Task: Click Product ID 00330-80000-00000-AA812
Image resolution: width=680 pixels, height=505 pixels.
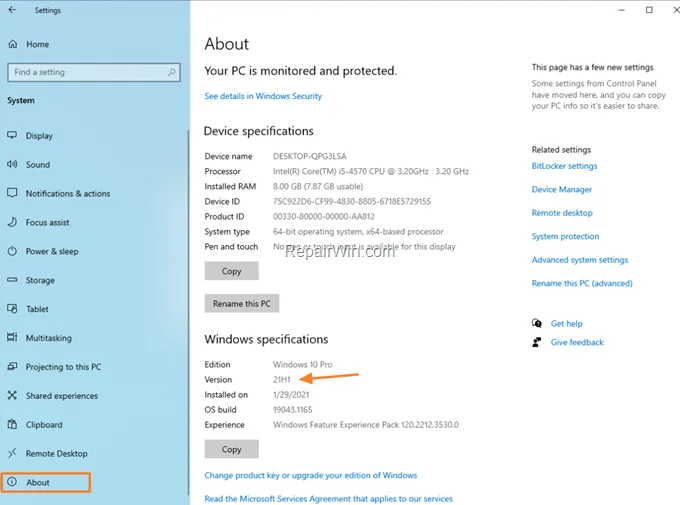Action: point(324,216)
